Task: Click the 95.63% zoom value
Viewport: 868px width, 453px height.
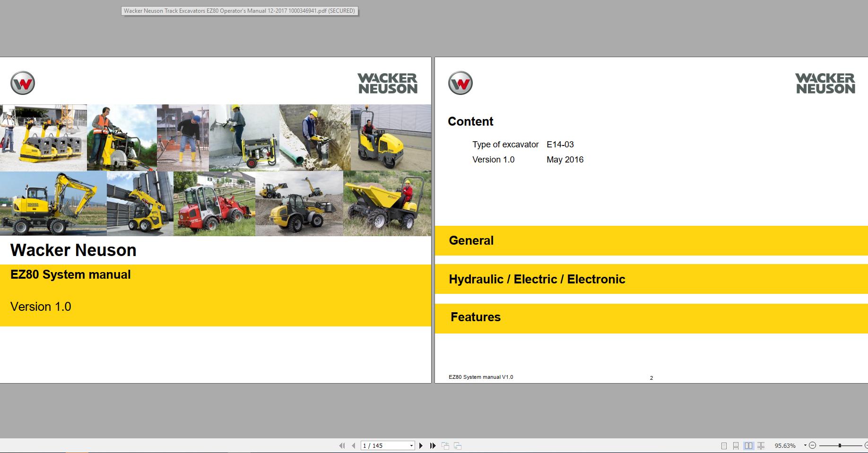Action: point(785,445)
